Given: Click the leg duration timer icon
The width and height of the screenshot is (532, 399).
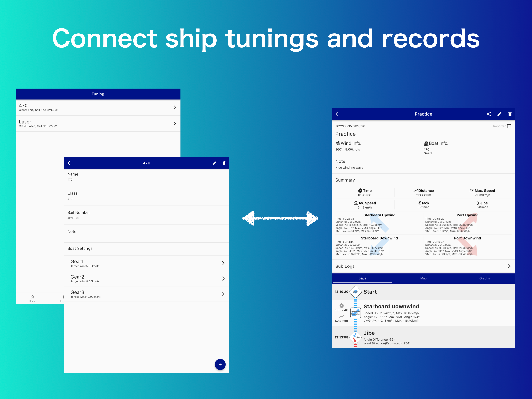Looking at the screenshot, I should (342, 306).
